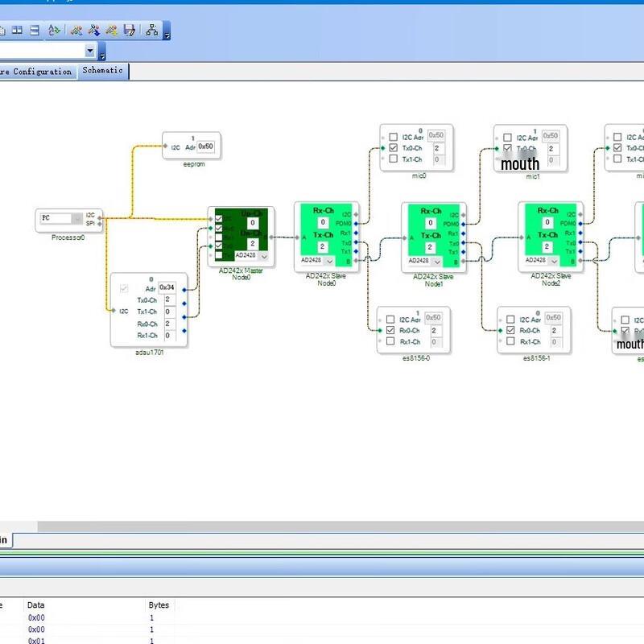644x644 pixels.
Task: Uncheck the Tx0-Ch checkbox in mic0
Action: coord(394,147)
